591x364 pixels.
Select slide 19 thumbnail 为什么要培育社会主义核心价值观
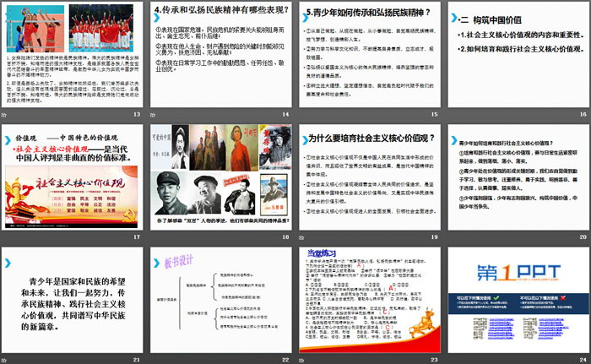point(370,177)
